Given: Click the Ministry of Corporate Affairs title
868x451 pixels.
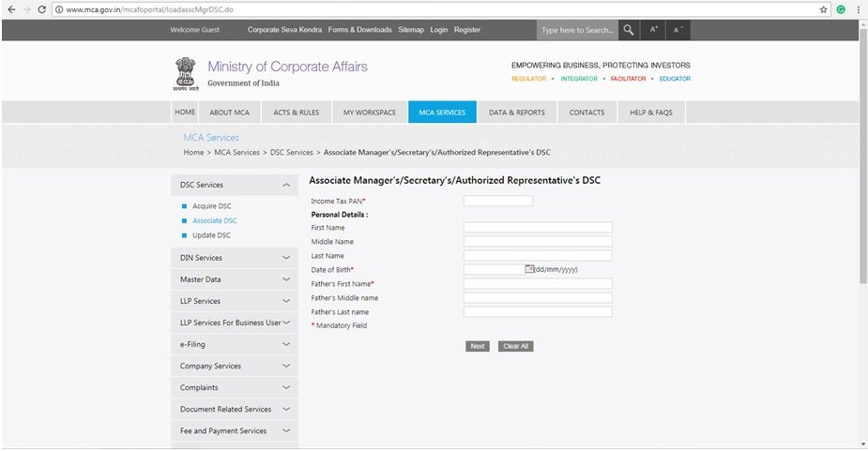Looking at the screenshot, I should (x=288, y=67).
